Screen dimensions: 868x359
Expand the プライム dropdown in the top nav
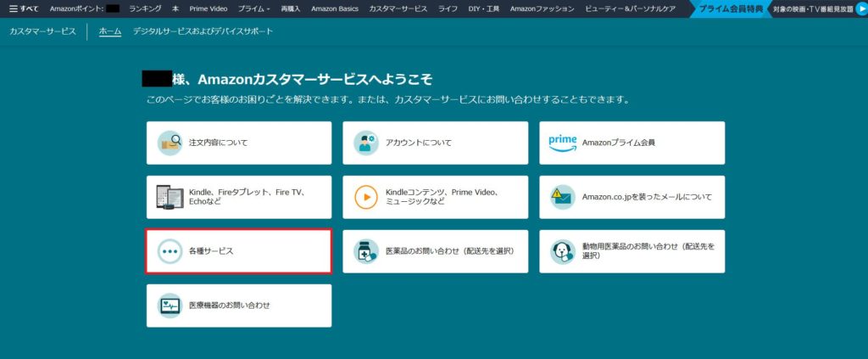(254, 8)
